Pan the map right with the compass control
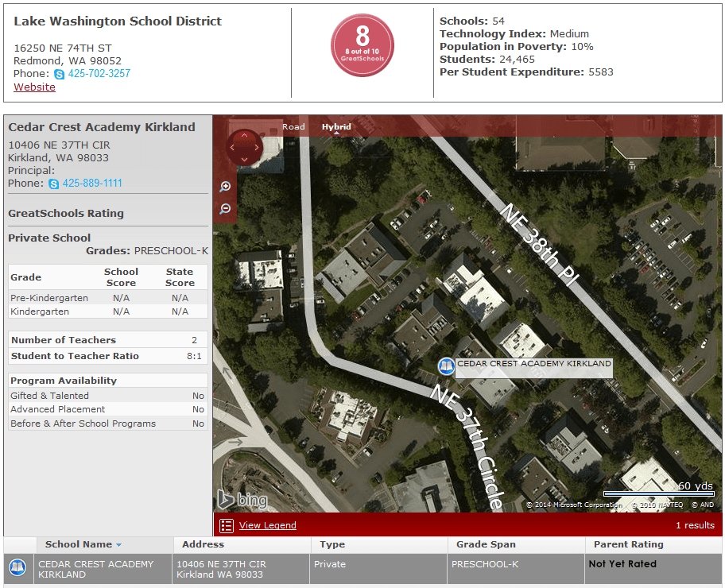The image size is (725, 588). point(257,148)
